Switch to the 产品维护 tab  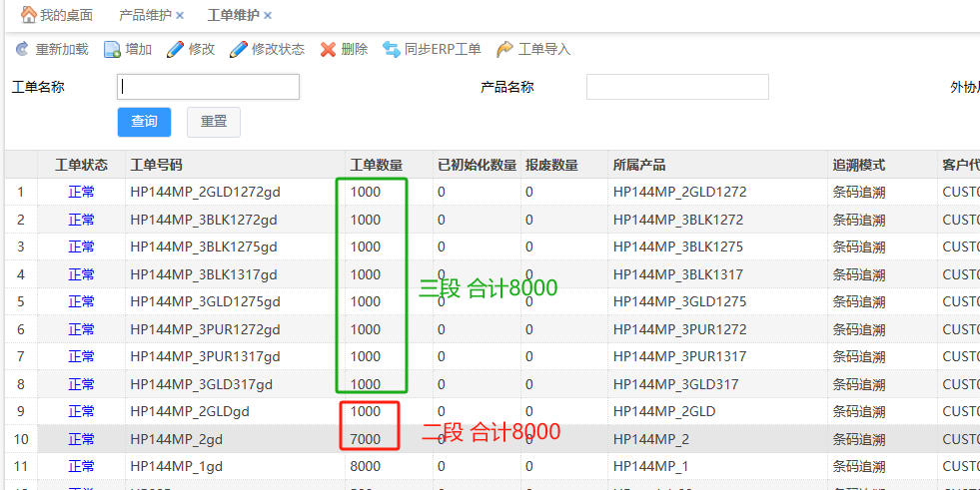(x=144, y=16)
